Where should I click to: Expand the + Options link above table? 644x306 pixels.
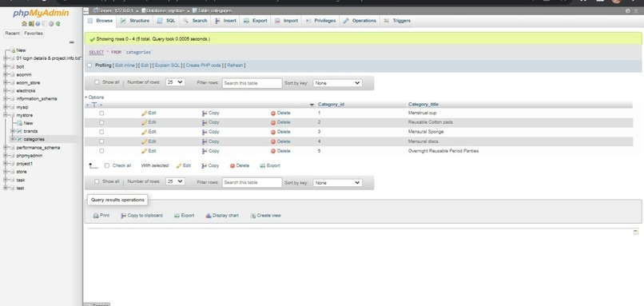pyautogui.click(x=94, y=97)
